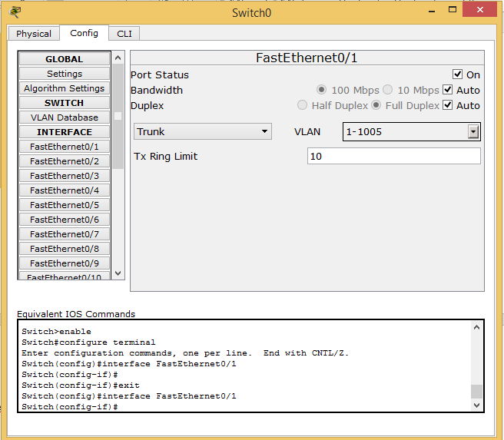Click the interface list scrollbar thumb
This screenshot has height=440, width=504.
(118, 116)
